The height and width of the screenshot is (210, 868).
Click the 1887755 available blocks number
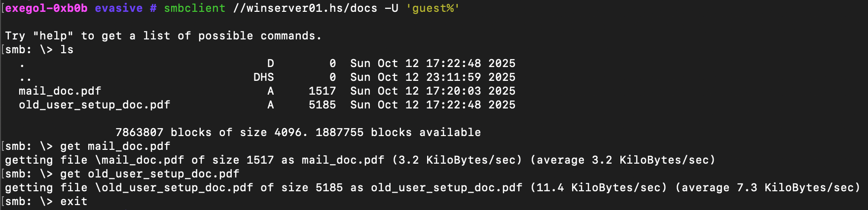pos(339,133)
